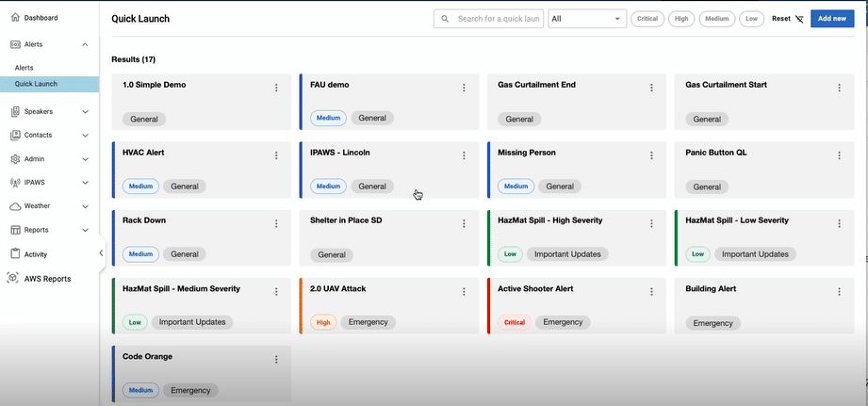868x406 pixels.
Task: Open the Dashboard home icon
Action: click(15, 18)
